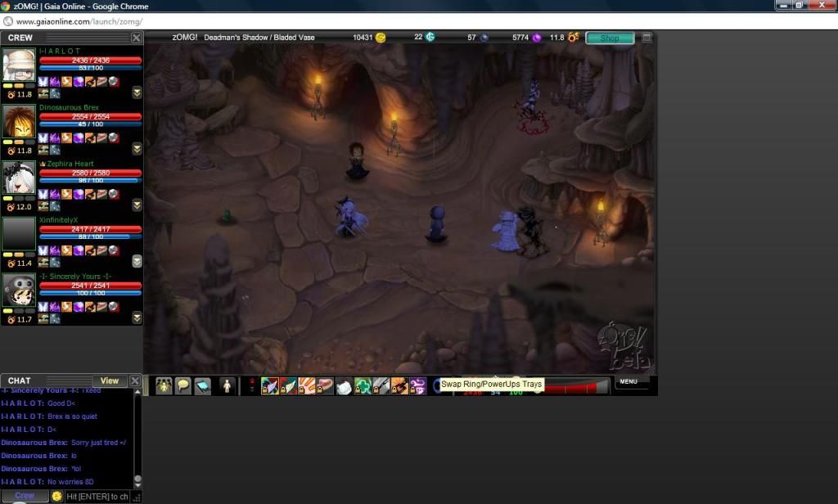Select XinfinitelyX's blank avatar portrait
Viewport: 838px width, 504px height.
pos(19,233)
